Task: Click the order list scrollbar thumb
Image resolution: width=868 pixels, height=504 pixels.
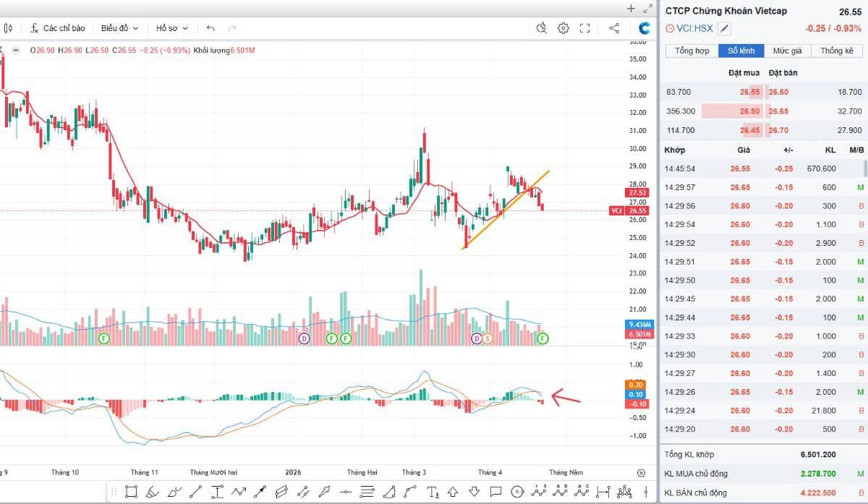Action: (865, 168)
